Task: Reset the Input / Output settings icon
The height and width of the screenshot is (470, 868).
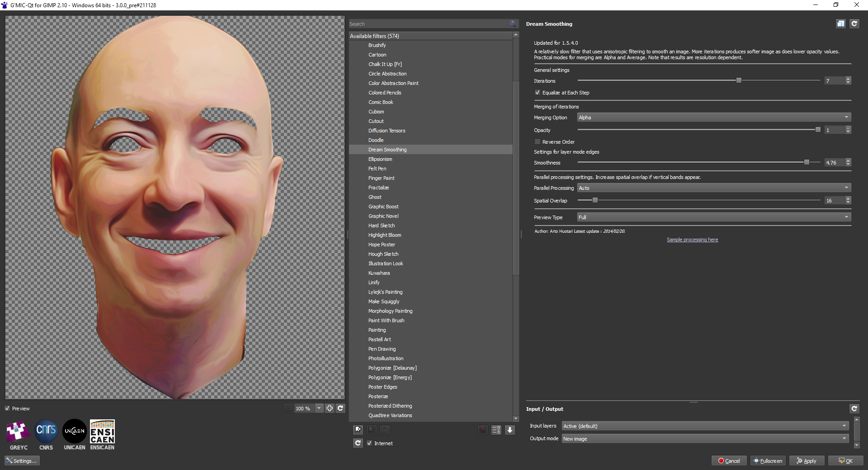Action: (854, 409)
